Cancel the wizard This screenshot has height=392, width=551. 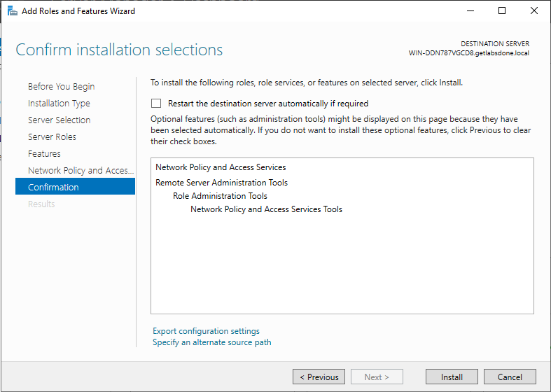pyautogui.click(x=510, y=377)
